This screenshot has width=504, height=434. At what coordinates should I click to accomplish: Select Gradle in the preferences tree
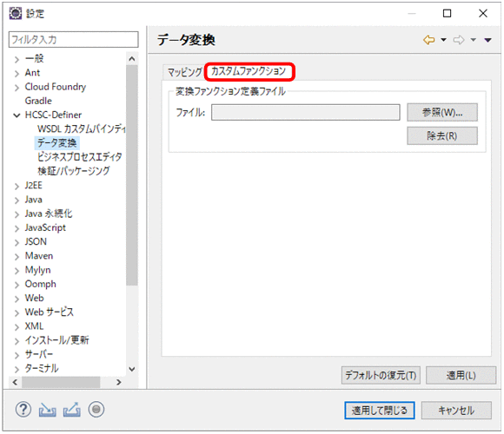pyautogui.click(x=38, y=101)
